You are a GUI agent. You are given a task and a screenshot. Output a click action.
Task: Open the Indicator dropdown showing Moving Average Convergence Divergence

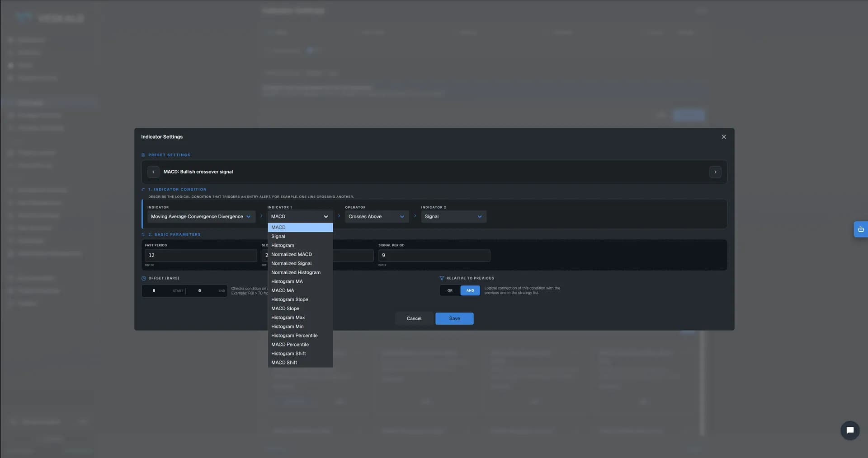click(201, 217)
